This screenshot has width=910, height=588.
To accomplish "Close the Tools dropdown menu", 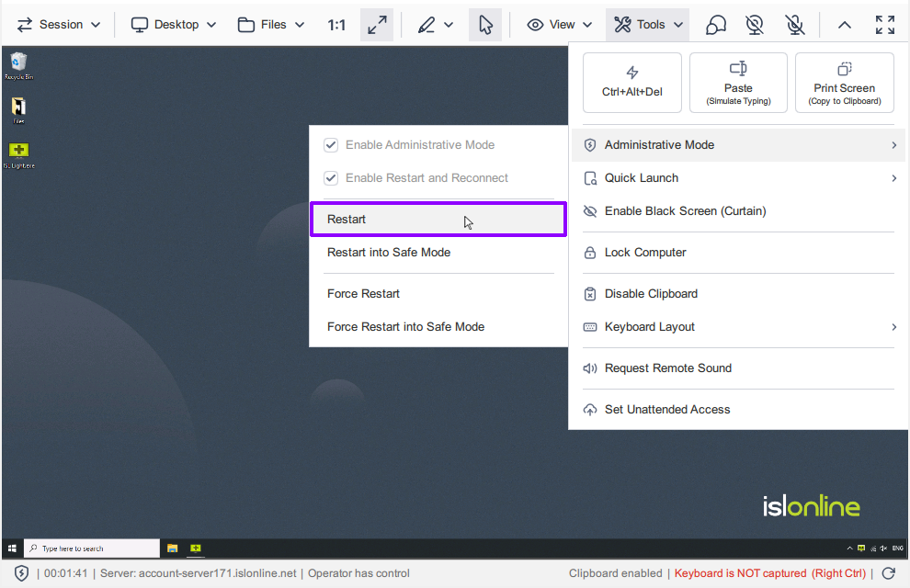I will [x=648, y=25].
